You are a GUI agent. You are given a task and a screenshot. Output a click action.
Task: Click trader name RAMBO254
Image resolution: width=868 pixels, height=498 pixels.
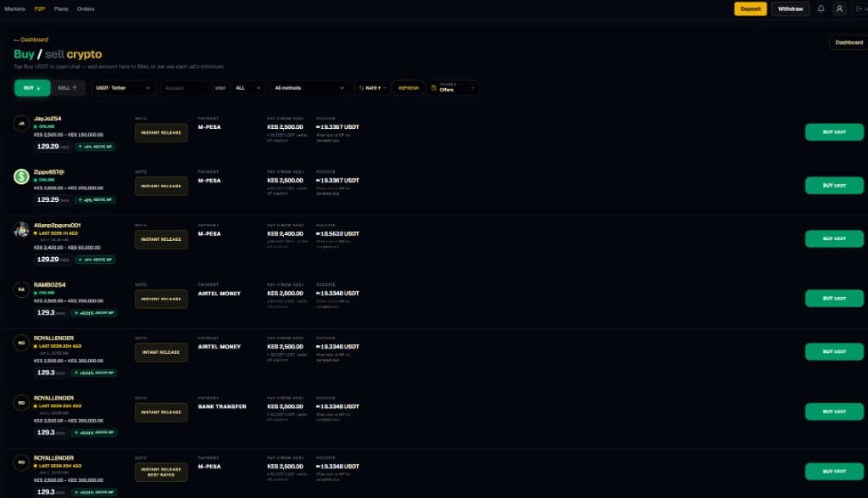[50, 285]
